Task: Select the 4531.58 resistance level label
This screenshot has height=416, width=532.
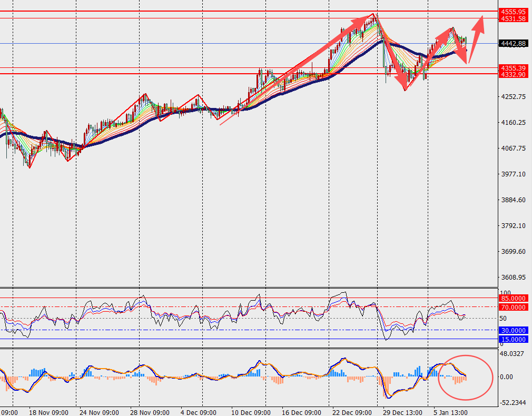Action: (x=514, y=18)
